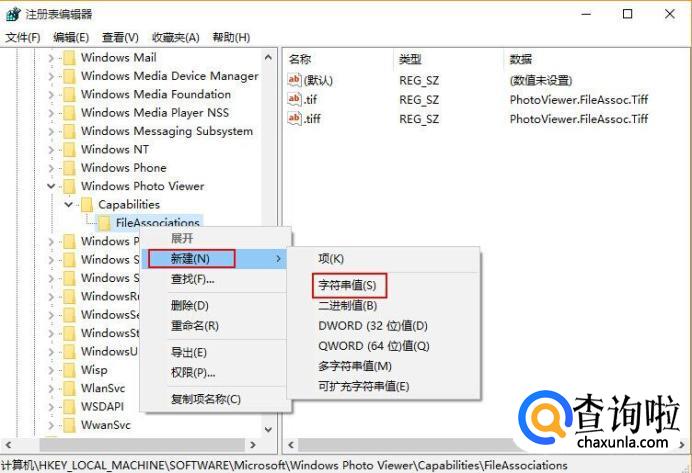This screenshot has width=692, height=473.
Task: Open the 文件(F) menu
Action: pos(23,38)
